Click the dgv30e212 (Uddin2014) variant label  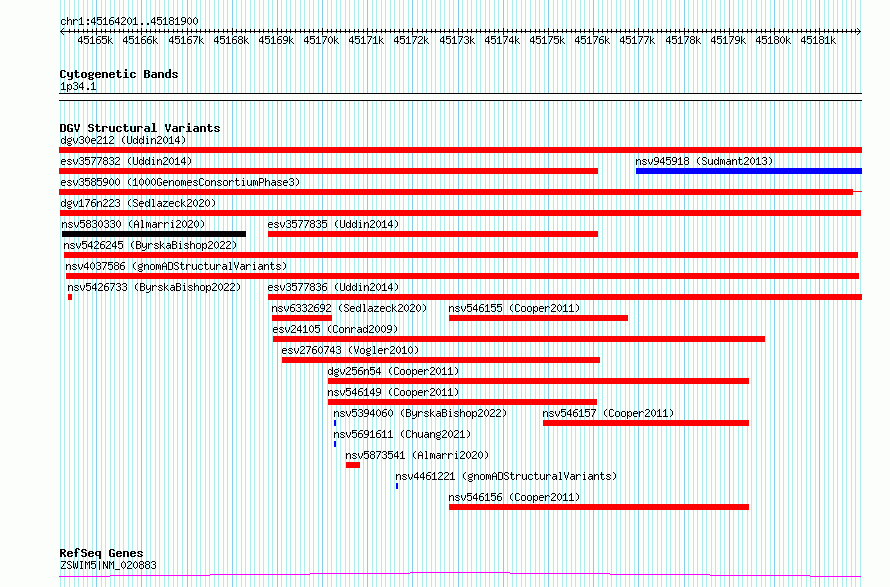[x=123, y=140]
